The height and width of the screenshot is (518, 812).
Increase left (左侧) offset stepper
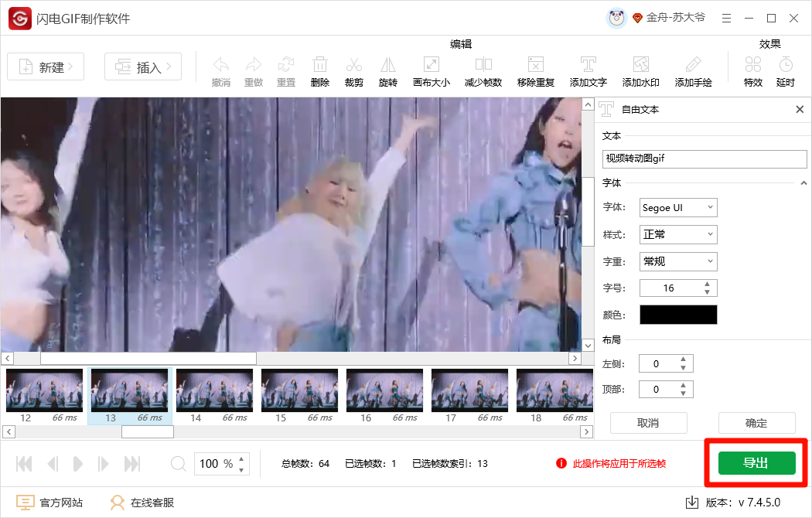click(683, 360)
